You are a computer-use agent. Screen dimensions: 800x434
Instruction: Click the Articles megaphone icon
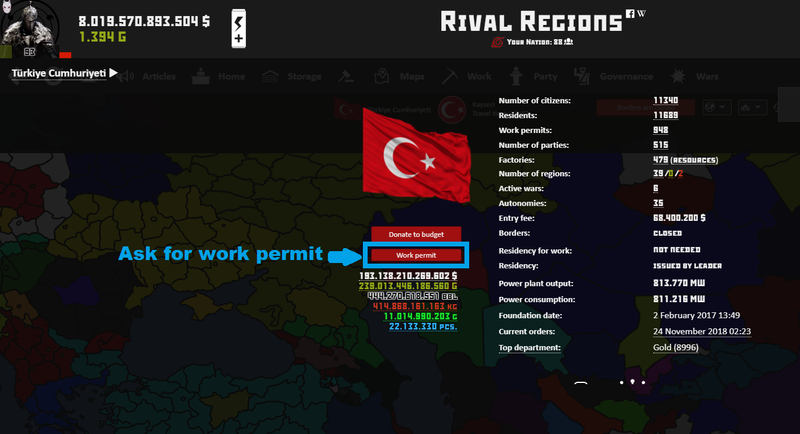pos(126,76)
